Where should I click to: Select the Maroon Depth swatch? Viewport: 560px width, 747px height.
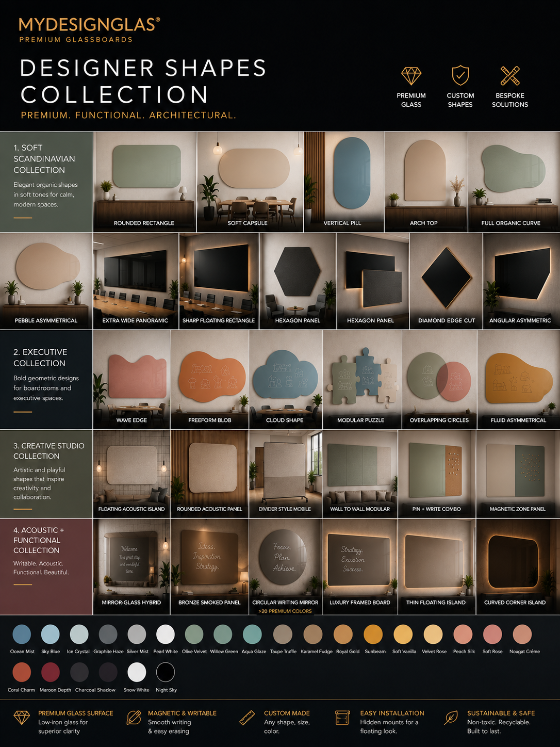pos(51,672)
